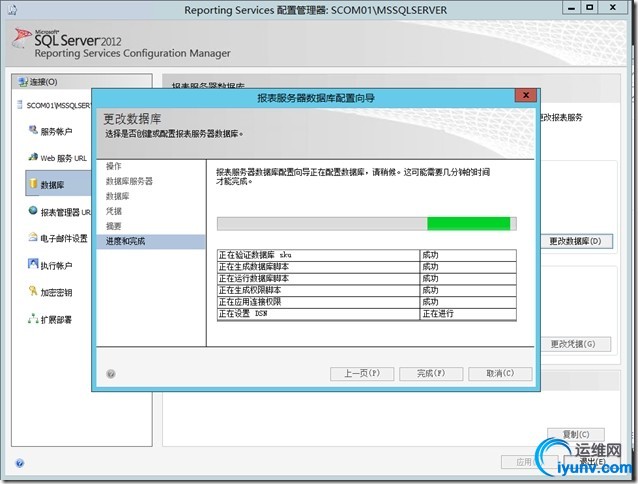Click the 数据库 database cylinder icon

(33, 184)
